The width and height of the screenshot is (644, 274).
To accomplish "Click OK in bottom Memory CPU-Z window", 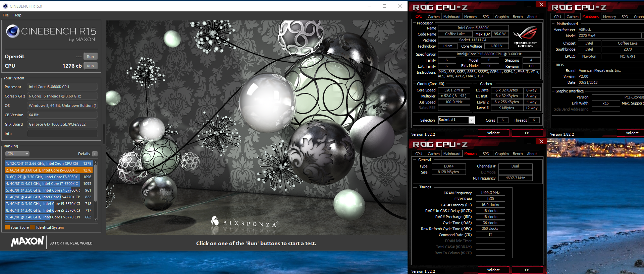I will 528,270.
